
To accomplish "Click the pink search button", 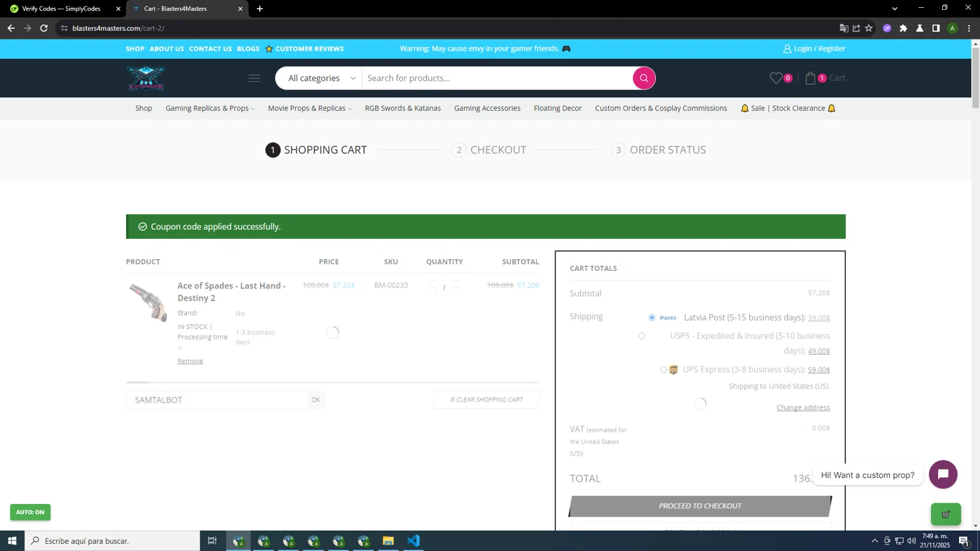I will [644, 78].
